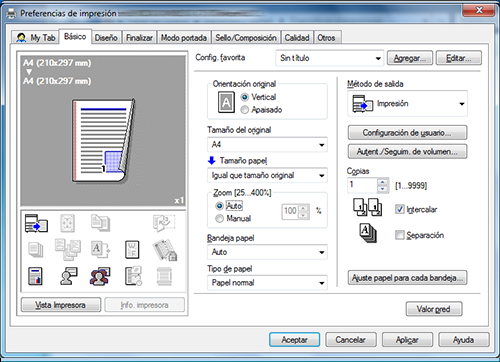
Task: Expand the Tipo de papel dropdown
Action: tap(267, 283)
